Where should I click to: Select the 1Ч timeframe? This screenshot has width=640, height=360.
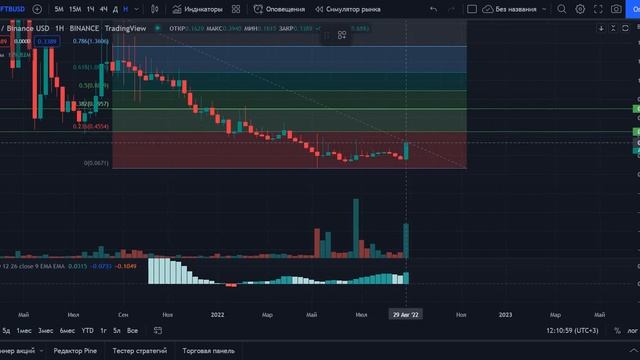(x=91, y=9)
